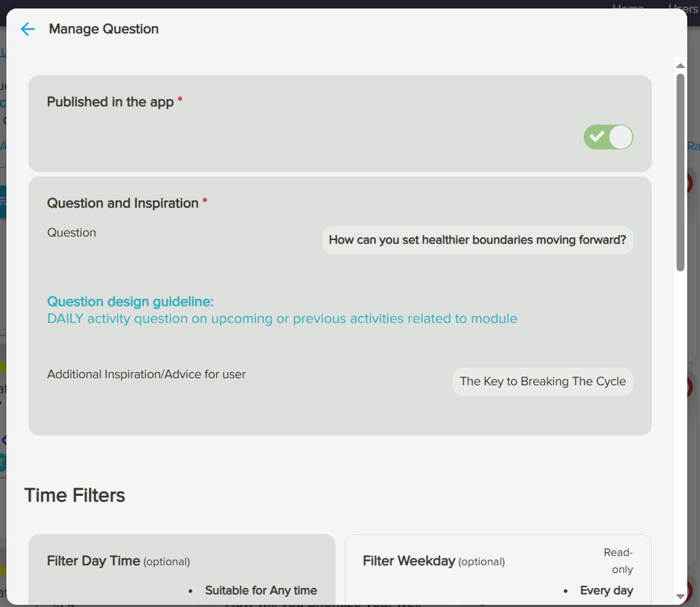Screen dimensions: 700x607
Task: Select the Every day option
Action: coord(606,590)
